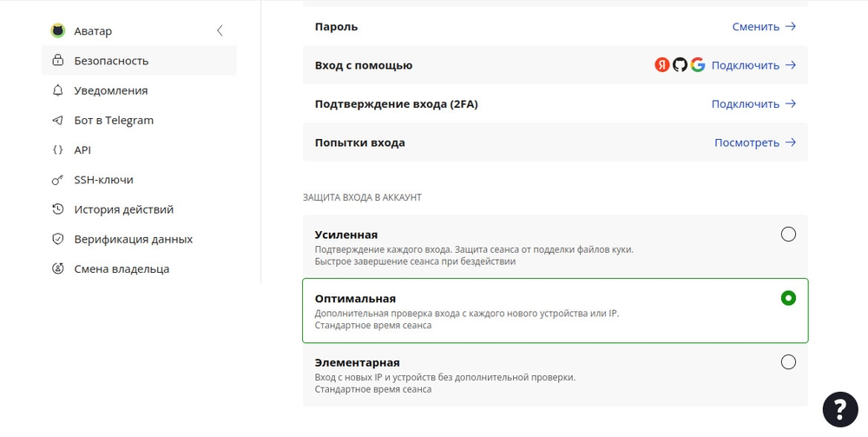Click the Посмотреть login attempts link
Screen dimensions: 868x437
tap(755, 142)
